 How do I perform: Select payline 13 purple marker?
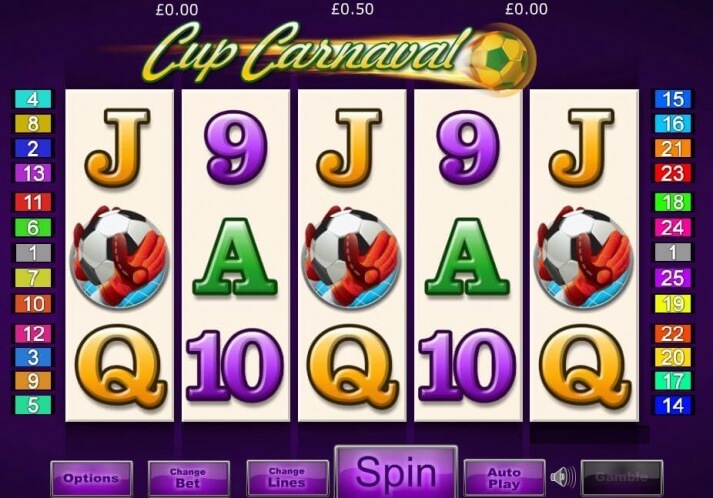pos(33,173)
